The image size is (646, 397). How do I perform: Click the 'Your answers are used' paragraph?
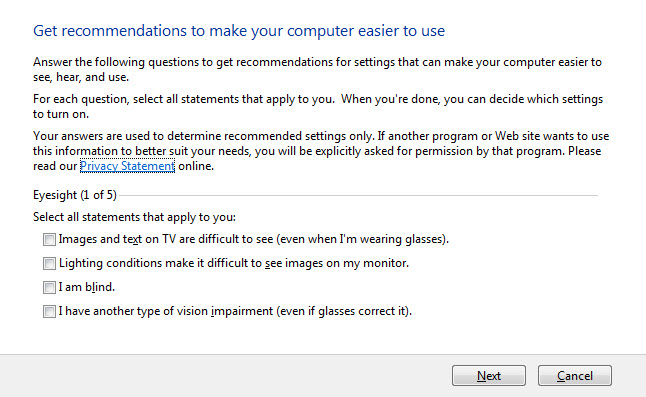(321, 151)
